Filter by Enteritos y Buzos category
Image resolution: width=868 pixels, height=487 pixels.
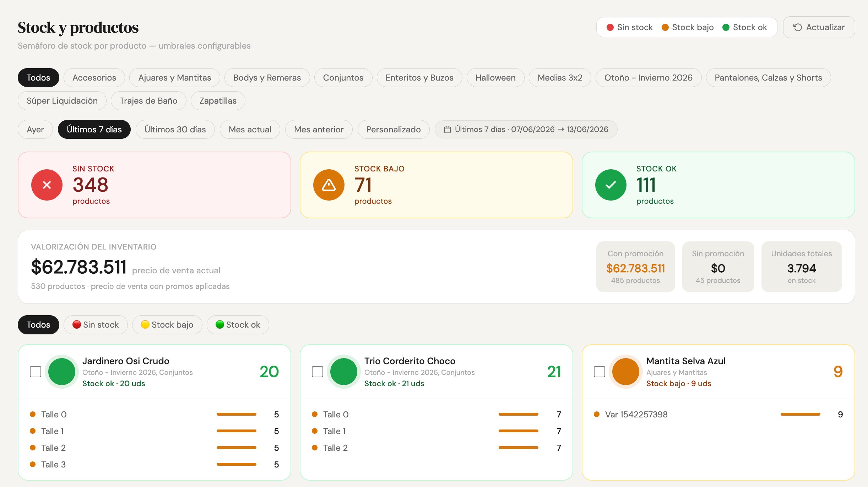pyautogui.click(x=419, y=77)
